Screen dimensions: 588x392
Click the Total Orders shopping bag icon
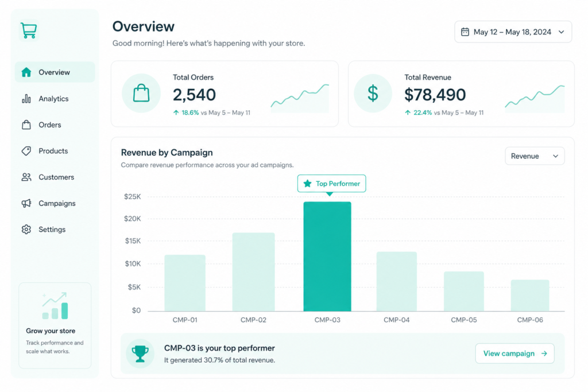click(x=141, y=93)
